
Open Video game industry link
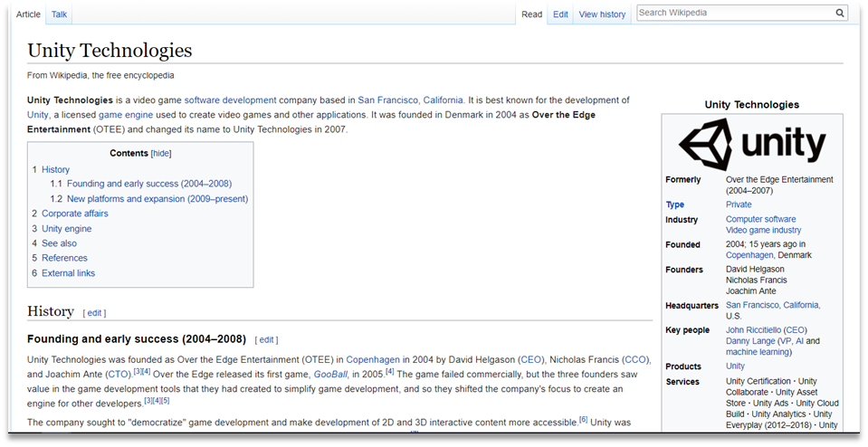point(763,230)
